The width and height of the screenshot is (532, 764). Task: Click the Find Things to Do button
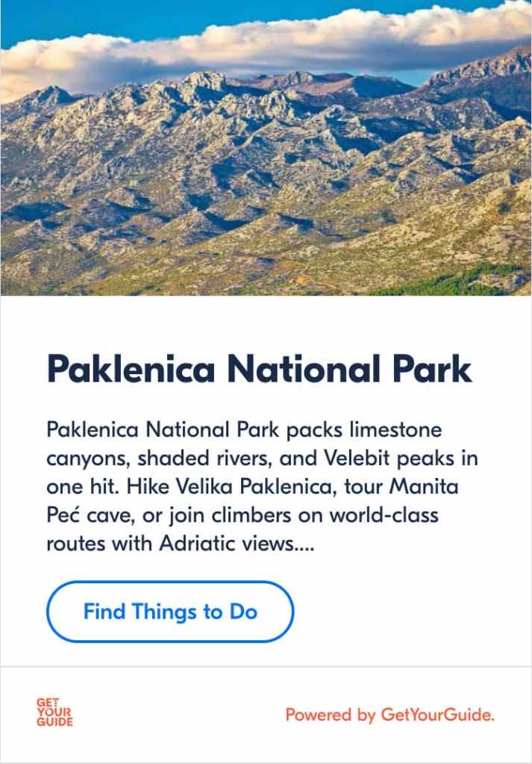pos(170,612)
